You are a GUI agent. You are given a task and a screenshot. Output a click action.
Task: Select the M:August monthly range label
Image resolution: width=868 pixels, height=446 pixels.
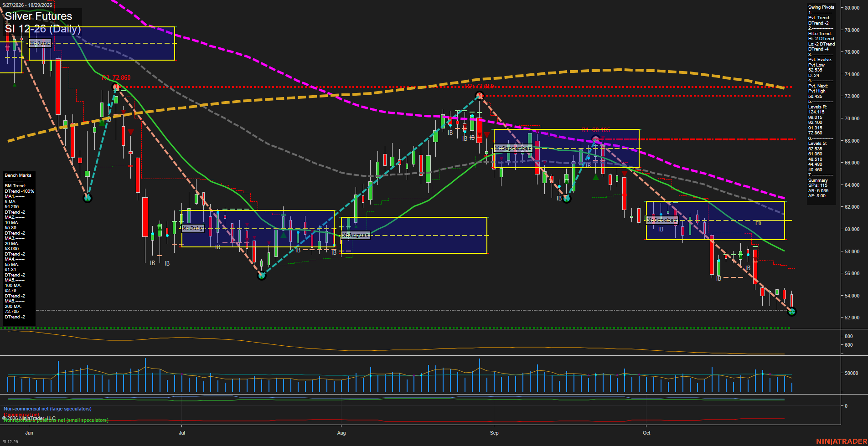(356, 235)
